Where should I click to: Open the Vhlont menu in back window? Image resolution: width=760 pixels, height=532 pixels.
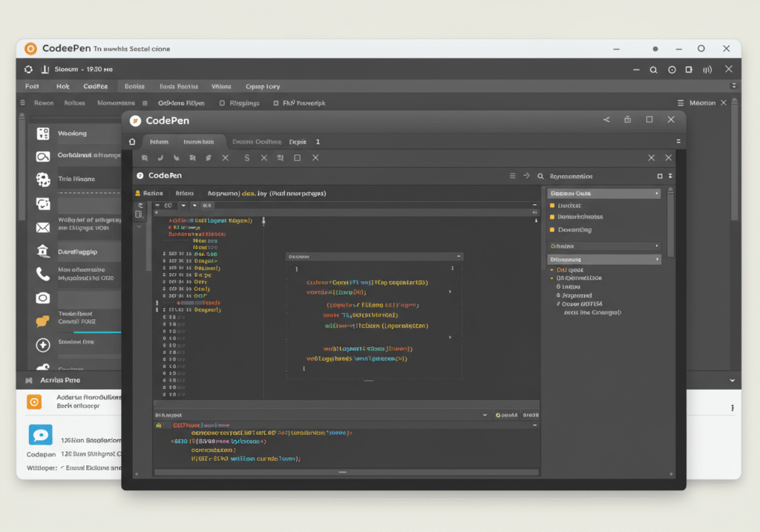tap(221, 86)
